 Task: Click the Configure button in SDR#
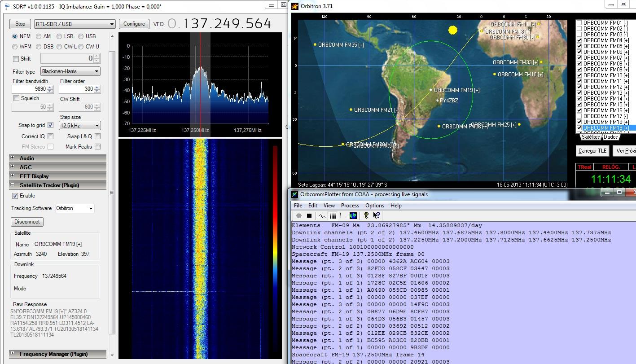[x=134, y=24]
